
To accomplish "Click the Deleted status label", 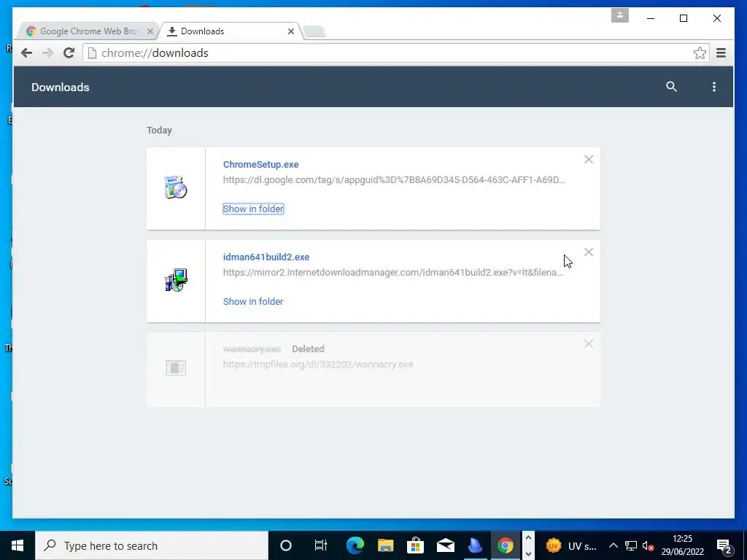I will tap(308, 349).
